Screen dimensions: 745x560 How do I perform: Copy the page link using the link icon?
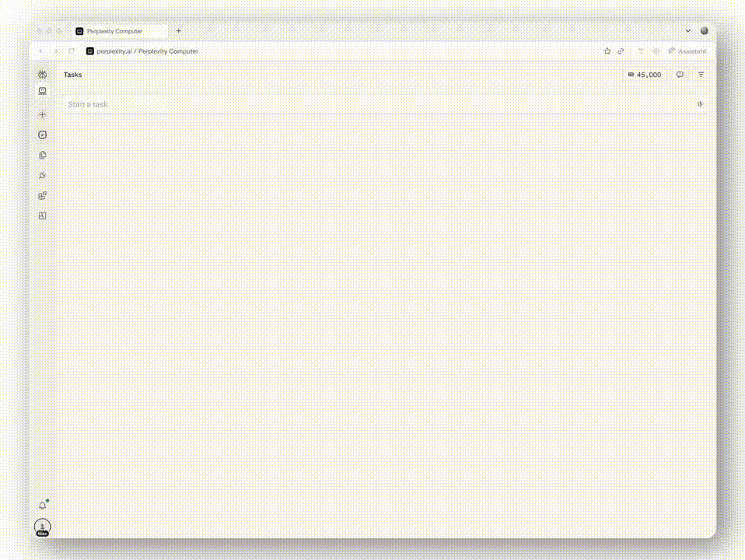(x=621, y=51)
